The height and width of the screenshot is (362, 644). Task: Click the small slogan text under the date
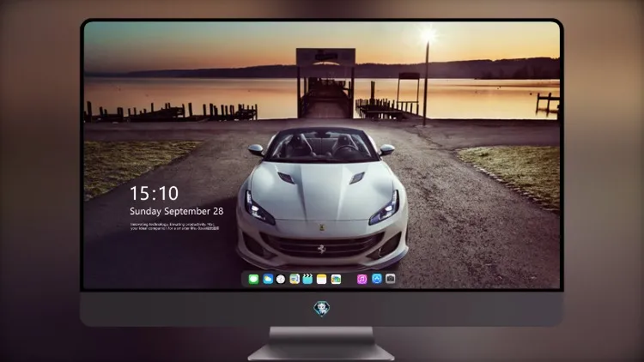(x=175, y=226)
